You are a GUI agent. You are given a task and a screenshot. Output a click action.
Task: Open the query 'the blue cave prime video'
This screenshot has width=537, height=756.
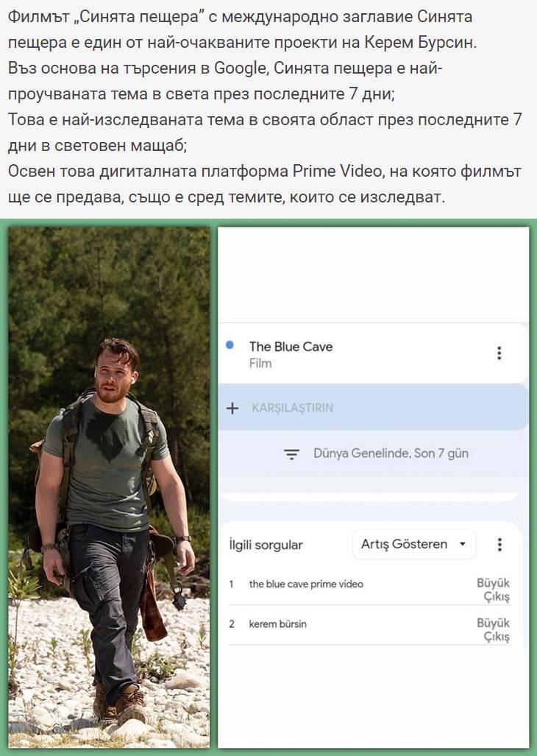[x=306, y=584]
